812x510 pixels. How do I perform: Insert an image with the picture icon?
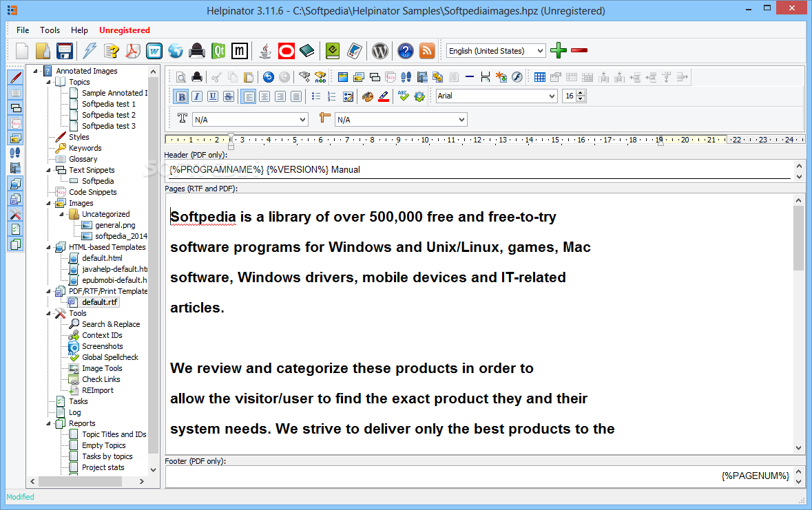(342, 77)
